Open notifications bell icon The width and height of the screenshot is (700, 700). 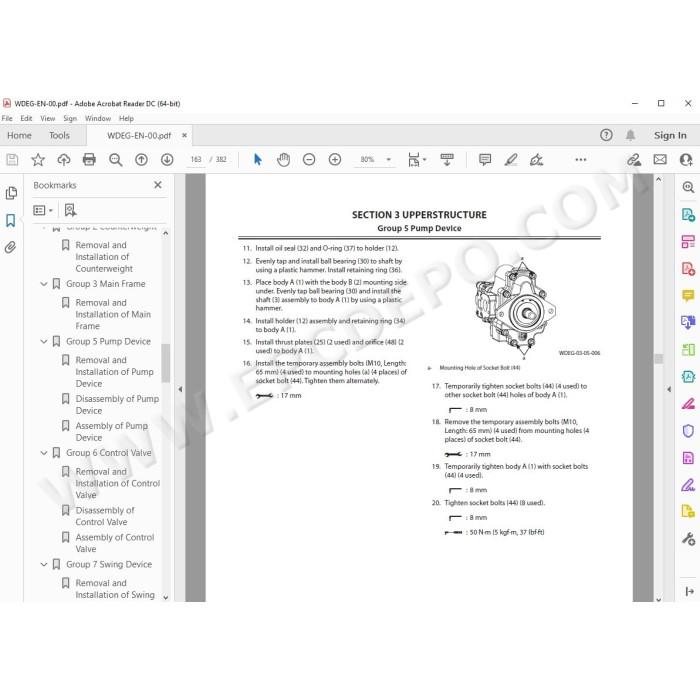click(630, 135)
